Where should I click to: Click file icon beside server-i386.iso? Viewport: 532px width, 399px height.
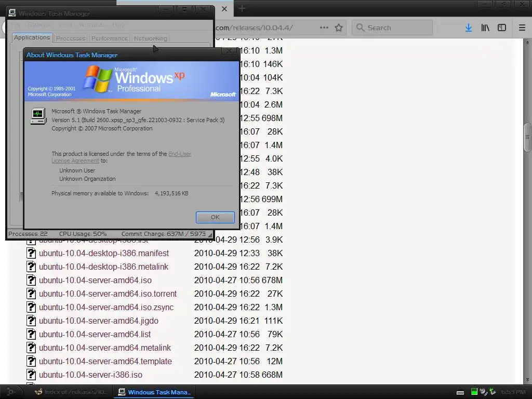pyautogui.click(x=31, y=375)
